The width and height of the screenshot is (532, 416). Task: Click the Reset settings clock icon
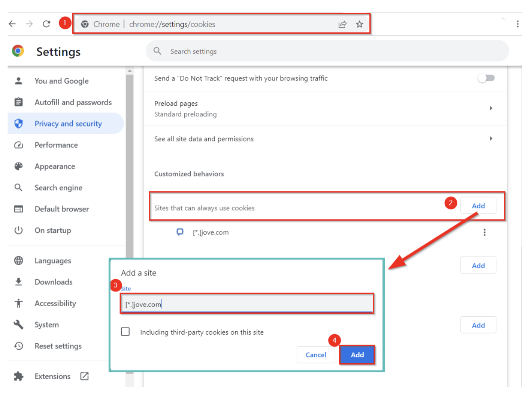coord(18,346)
